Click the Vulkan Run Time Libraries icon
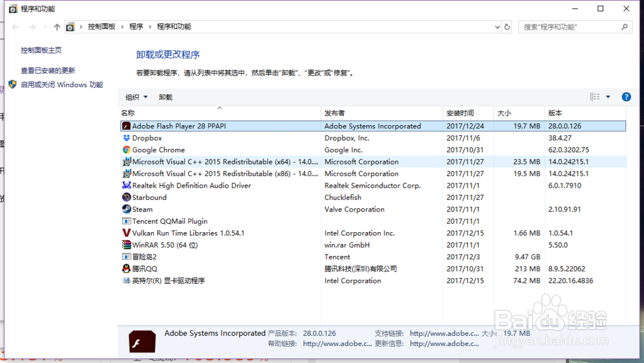The width and height of the screenshot is (644, 363). [126, 233]
